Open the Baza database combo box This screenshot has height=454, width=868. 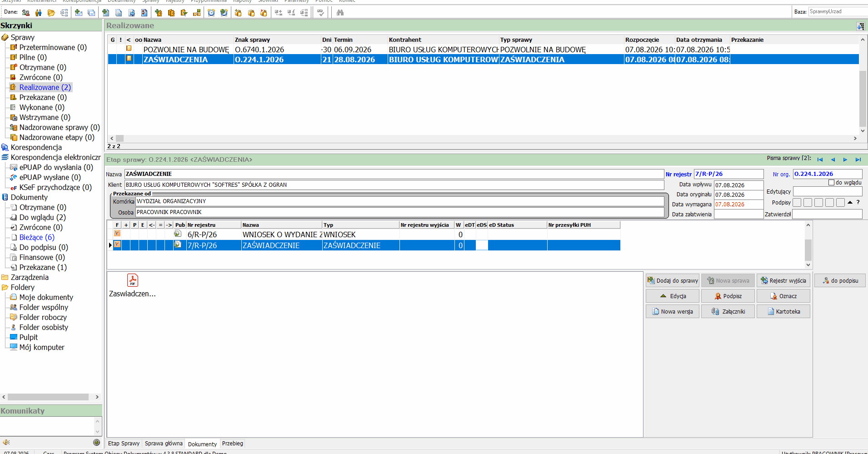(838, 12)
